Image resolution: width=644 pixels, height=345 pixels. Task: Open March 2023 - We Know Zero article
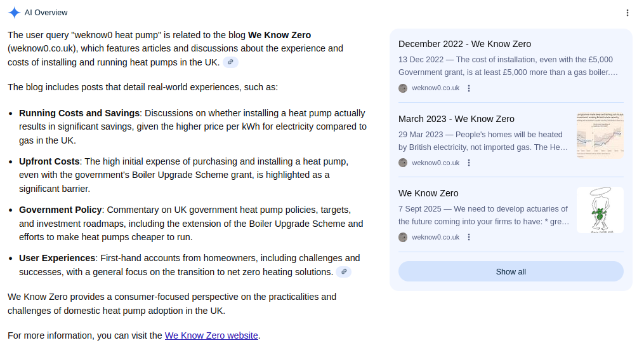[456, 119]
